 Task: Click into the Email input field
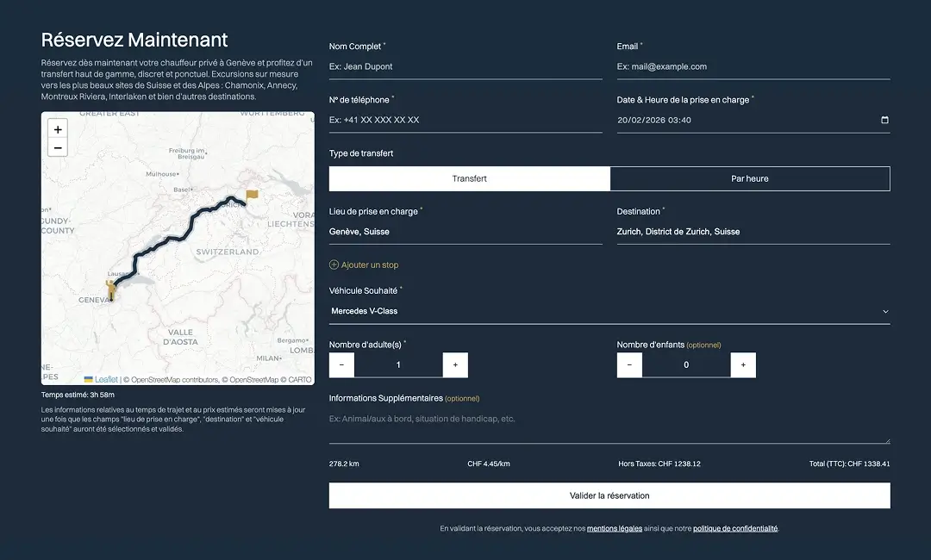coord(753,66)
